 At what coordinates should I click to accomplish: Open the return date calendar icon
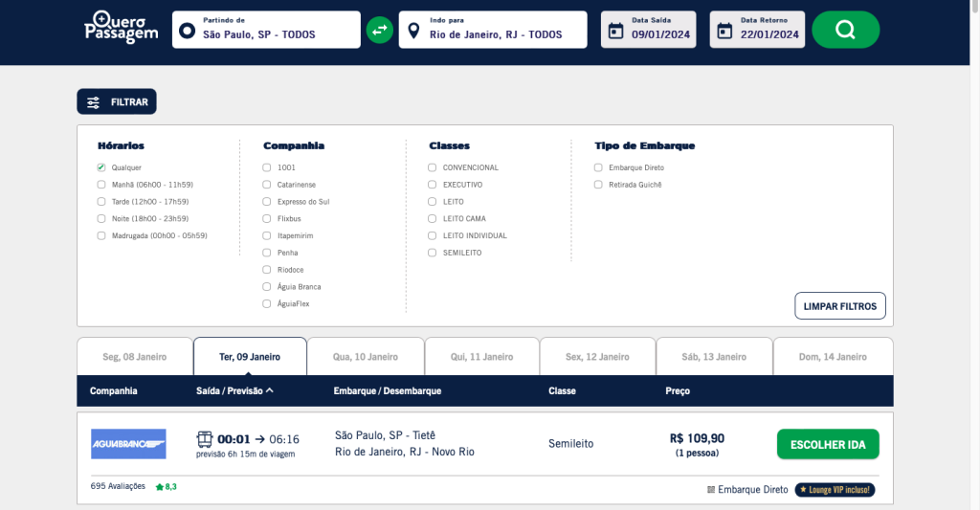725,30
